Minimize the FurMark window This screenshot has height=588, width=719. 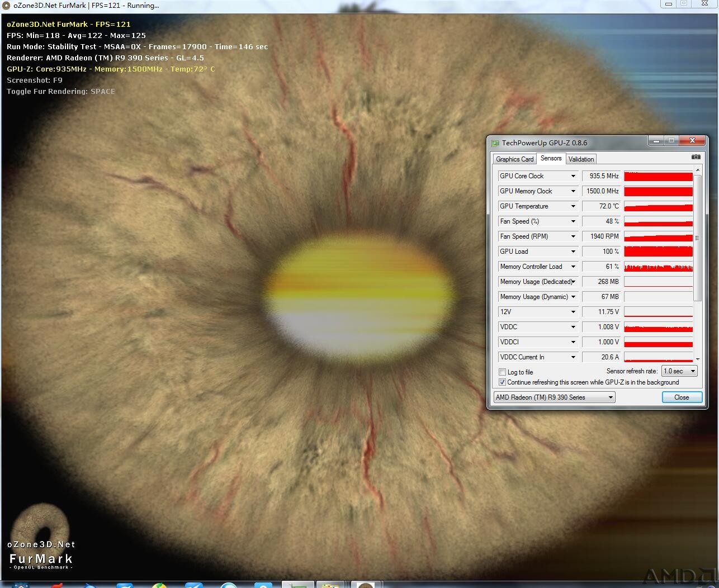668,4
